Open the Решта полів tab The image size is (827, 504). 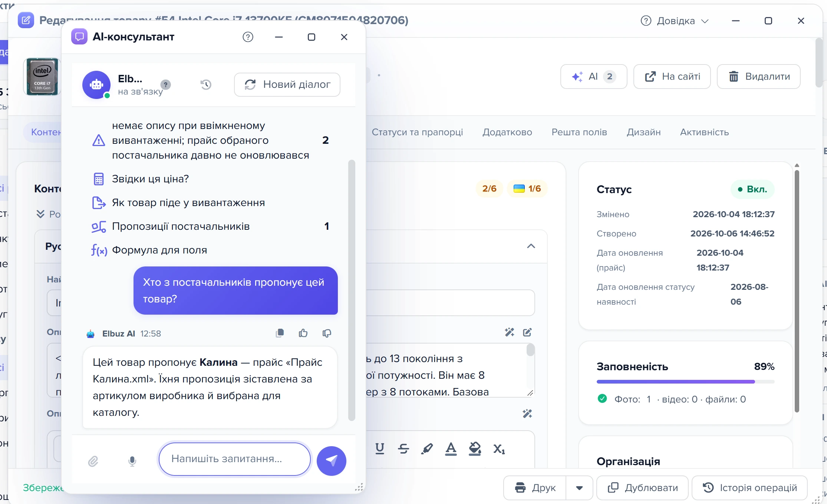click(x=579, y=132)
